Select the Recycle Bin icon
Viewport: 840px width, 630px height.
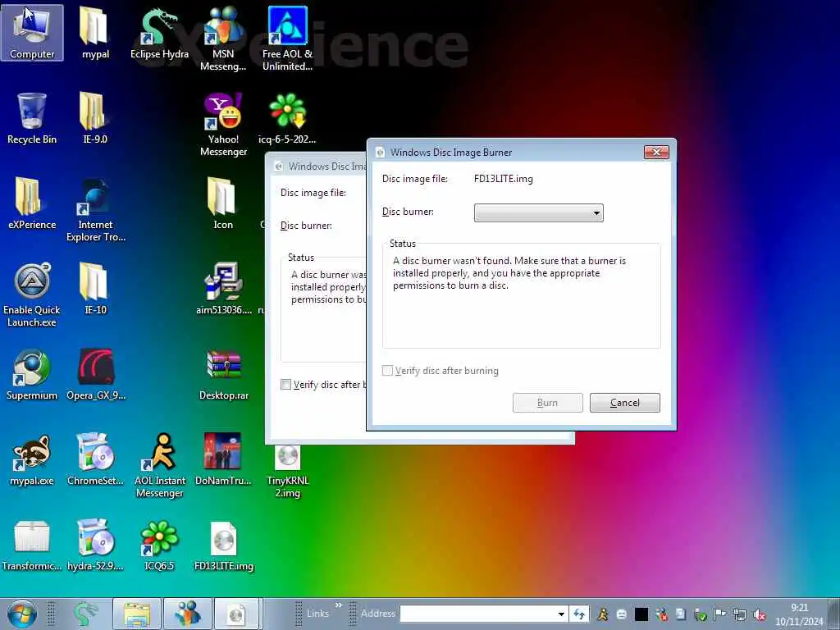click(x=32, y=118)
